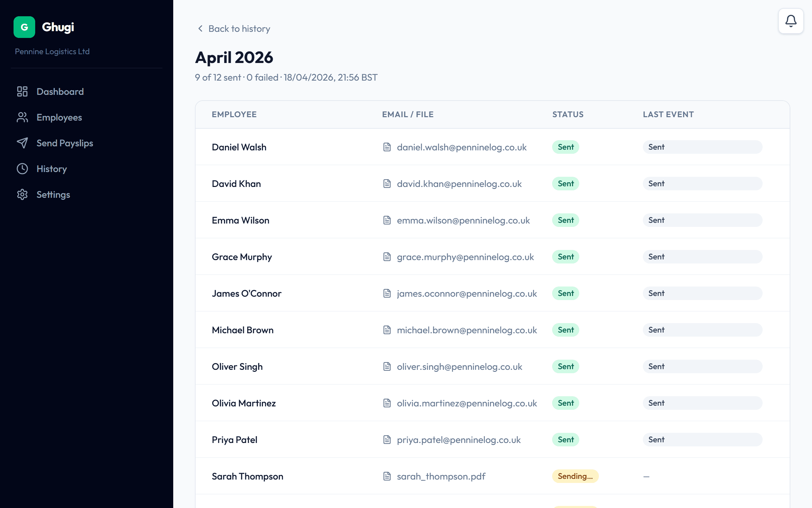Select the Dashboard menu entry
This screenshot has width=812, height=508.
click(60, 91)
